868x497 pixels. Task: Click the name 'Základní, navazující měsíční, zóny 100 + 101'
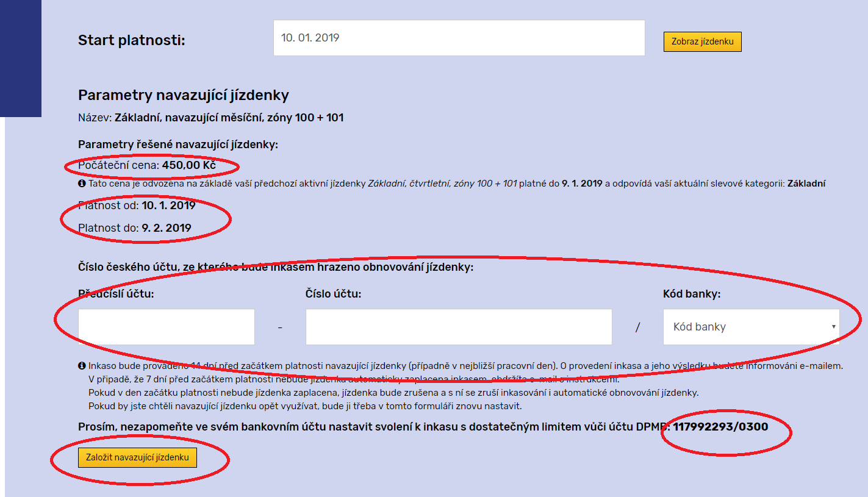(x=229, y=118)
